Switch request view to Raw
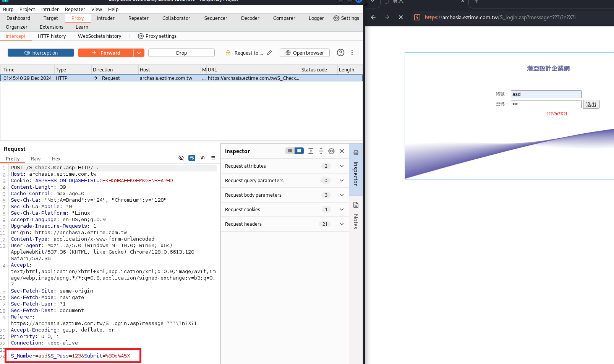614x364 pixels. coord(36,159)
